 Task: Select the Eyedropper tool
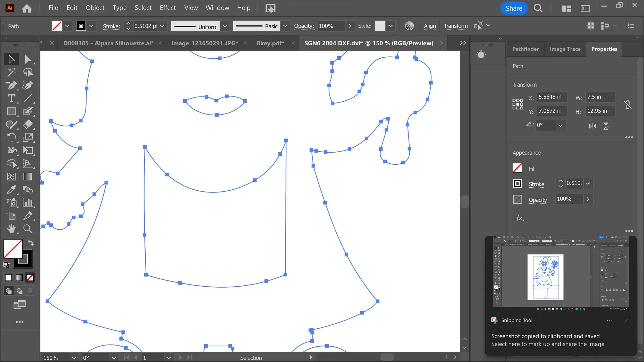tap(11, 190)
